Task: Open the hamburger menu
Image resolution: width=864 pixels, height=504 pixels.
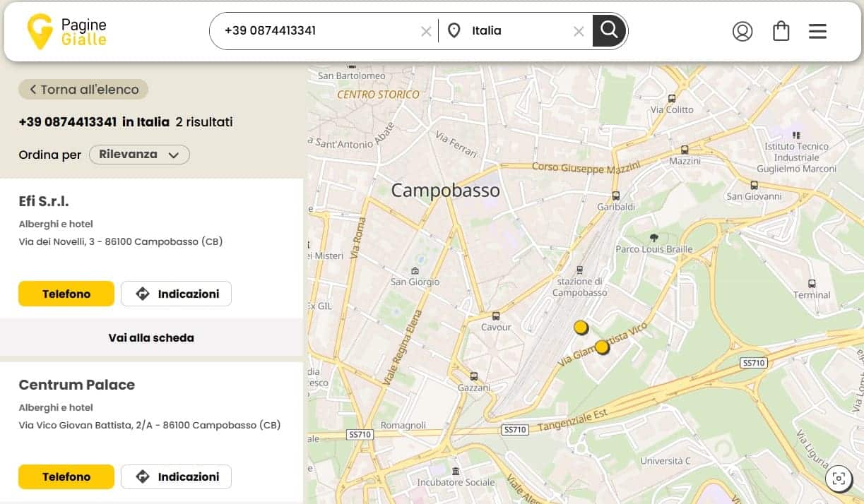Action: [x=817, y=31]
